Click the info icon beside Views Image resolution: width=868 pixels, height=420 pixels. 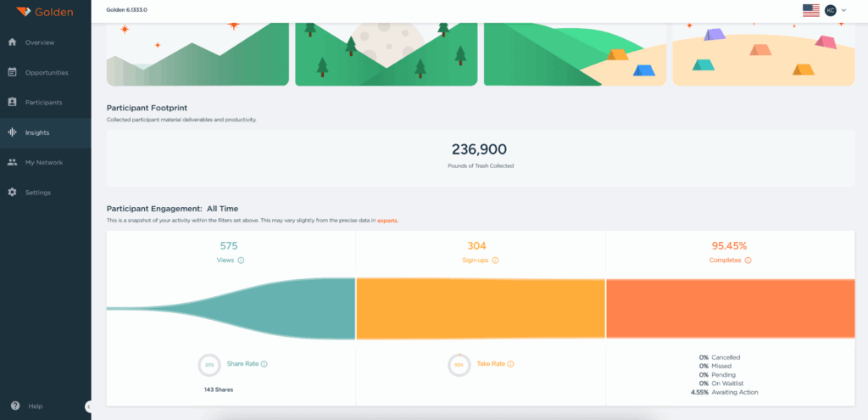click(242, 260)
